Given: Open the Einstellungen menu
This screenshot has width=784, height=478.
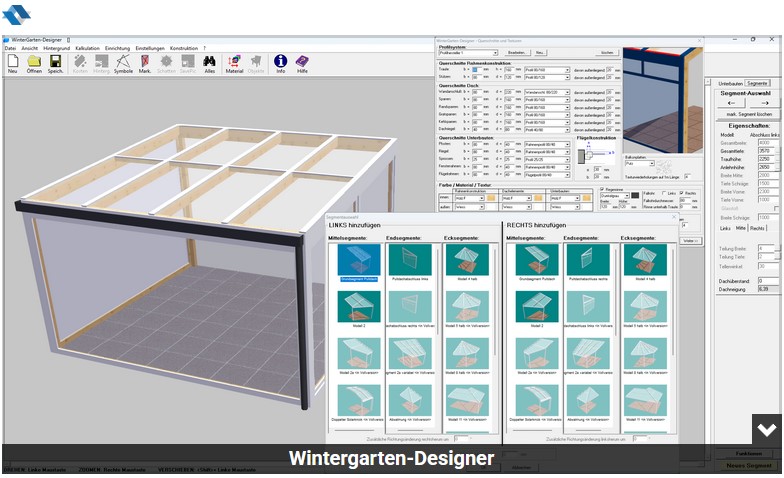Looking at the screenshot, I should [150, 48].
